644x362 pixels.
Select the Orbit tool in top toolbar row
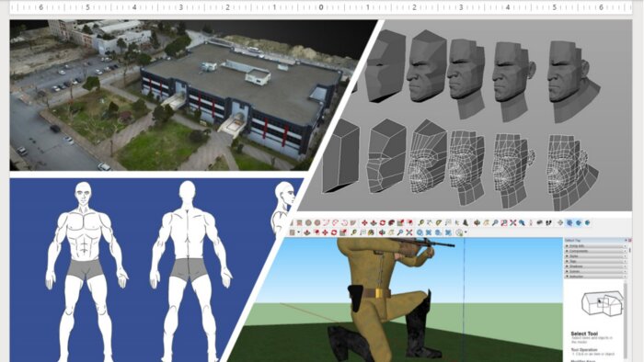point(477,222)
